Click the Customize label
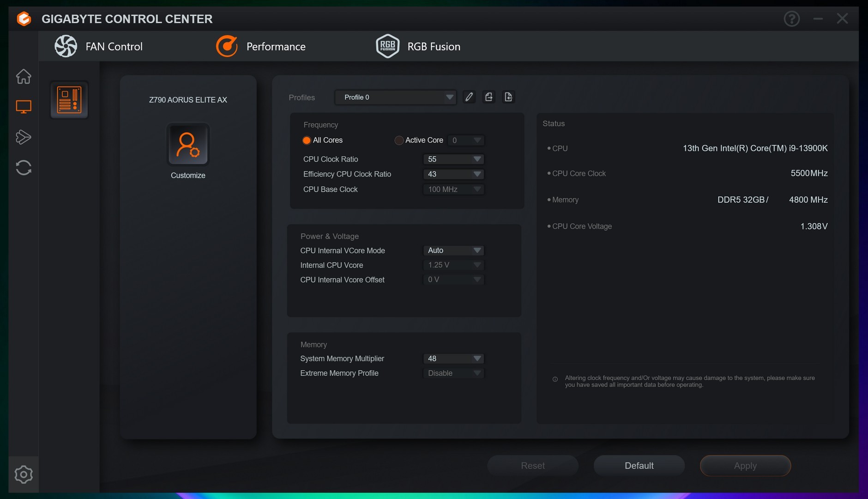The height and width of the screenshot is (499, 868). coord(188,176)
